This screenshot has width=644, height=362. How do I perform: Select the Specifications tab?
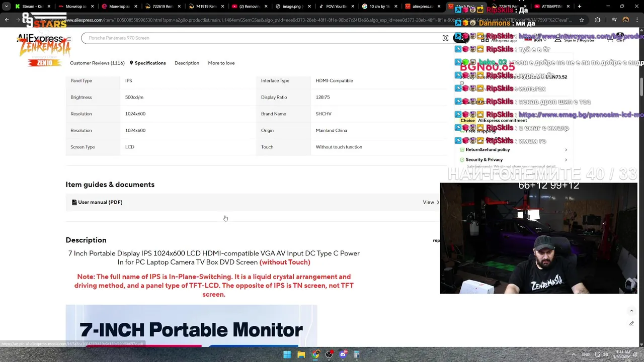tap(150, 63)
